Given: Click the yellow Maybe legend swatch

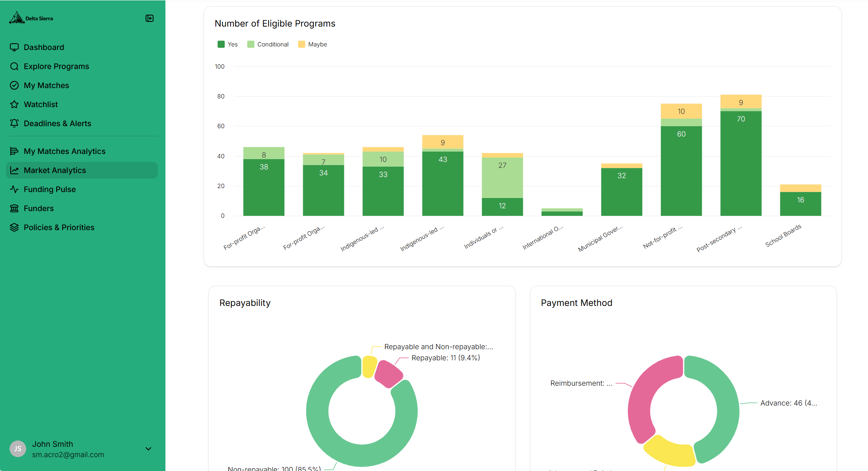Looking at the screenshot, I should tap(301, 44).
